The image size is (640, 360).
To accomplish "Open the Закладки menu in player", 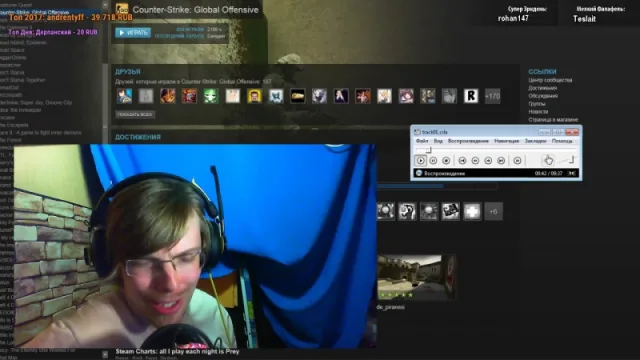I will (x=535, y=141).
